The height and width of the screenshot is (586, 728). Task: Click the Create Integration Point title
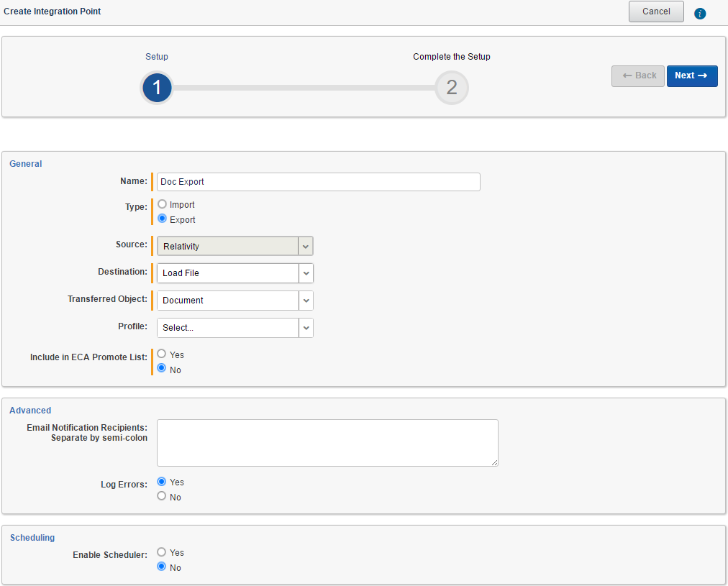[52, 12]
